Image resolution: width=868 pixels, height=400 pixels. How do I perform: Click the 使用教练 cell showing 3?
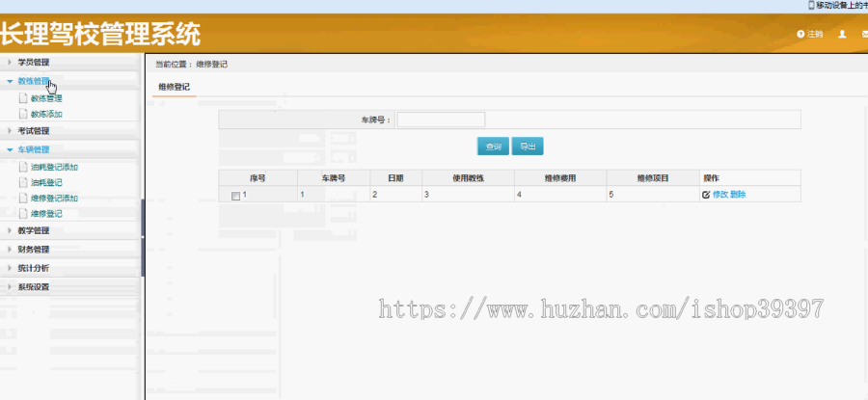point(469,194)
